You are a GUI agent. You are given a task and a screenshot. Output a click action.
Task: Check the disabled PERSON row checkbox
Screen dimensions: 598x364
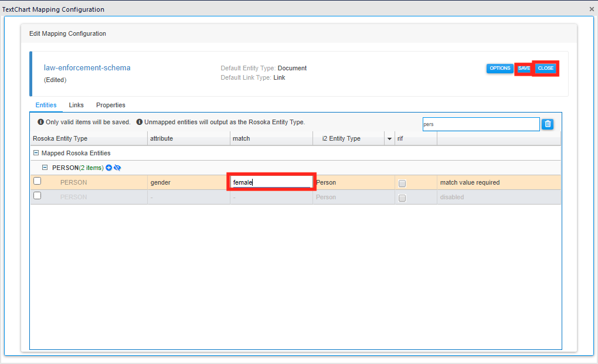[37, 195]
